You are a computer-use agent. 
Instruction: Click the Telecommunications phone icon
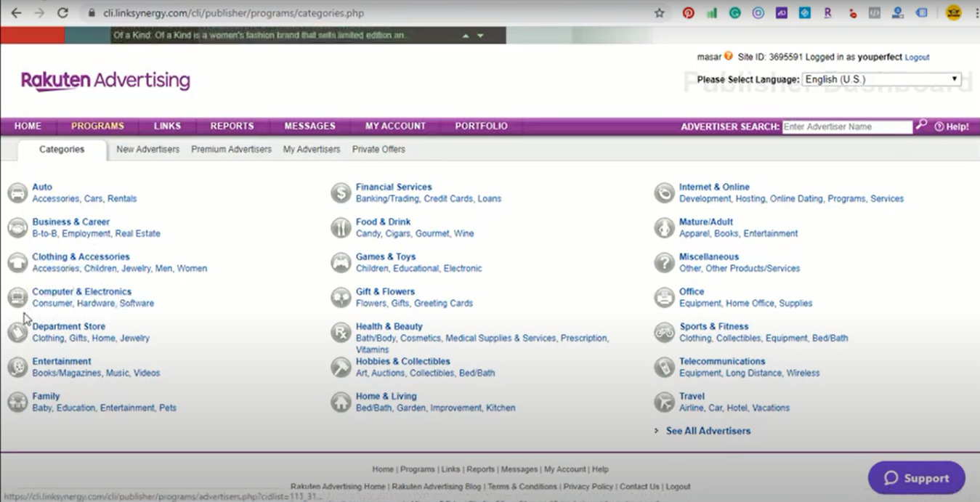664,368
